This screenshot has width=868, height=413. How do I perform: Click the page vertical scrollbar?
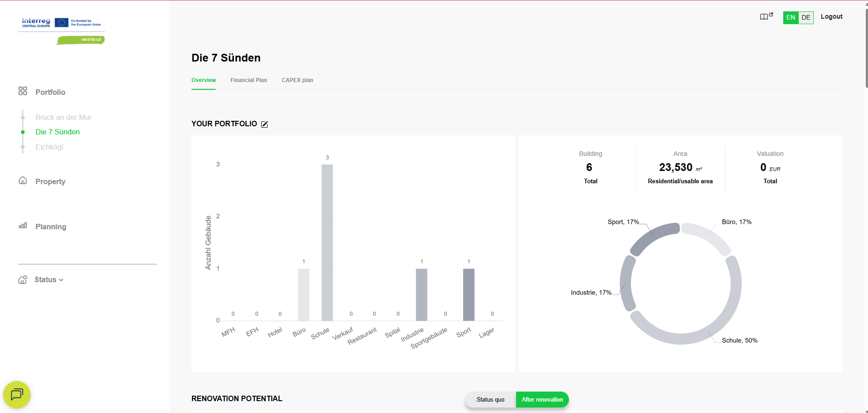click(866, 46)
